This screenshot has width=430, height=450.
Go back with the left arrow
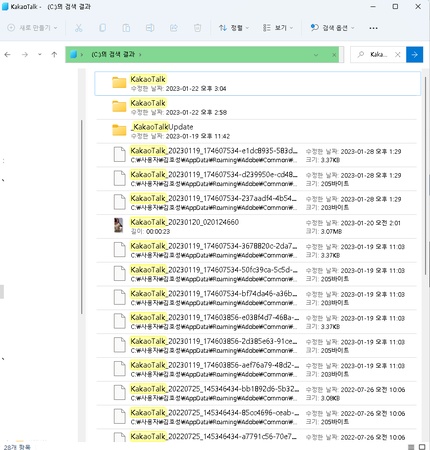[x=7, y=54]
